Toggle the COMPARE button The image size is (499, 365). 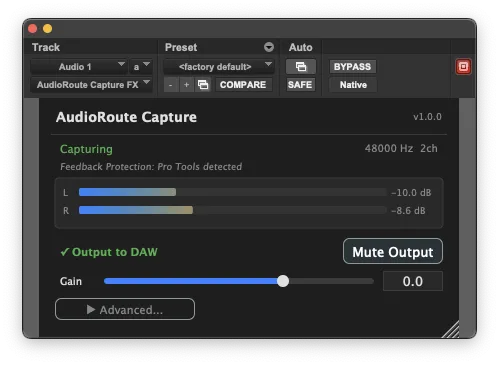click(243, 85)
